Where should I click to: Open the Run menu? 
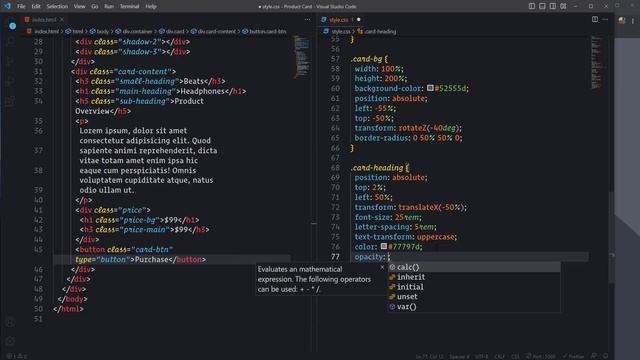tap(109, 7)
